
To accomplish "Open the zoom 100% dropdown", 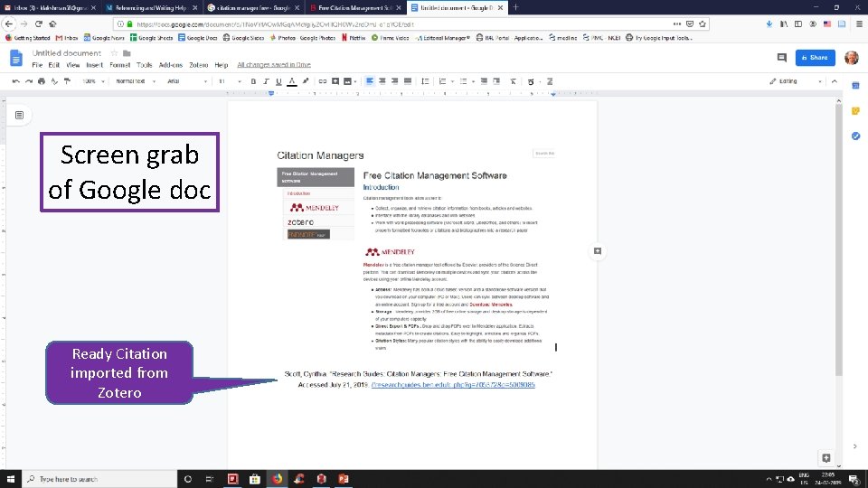I will tap(92, 81).
